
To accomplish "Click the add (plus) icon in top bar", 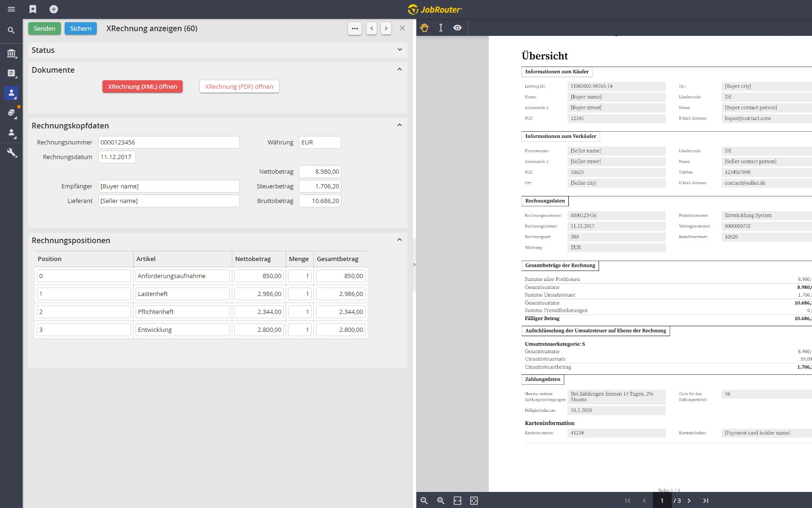I will coord(54,9).
